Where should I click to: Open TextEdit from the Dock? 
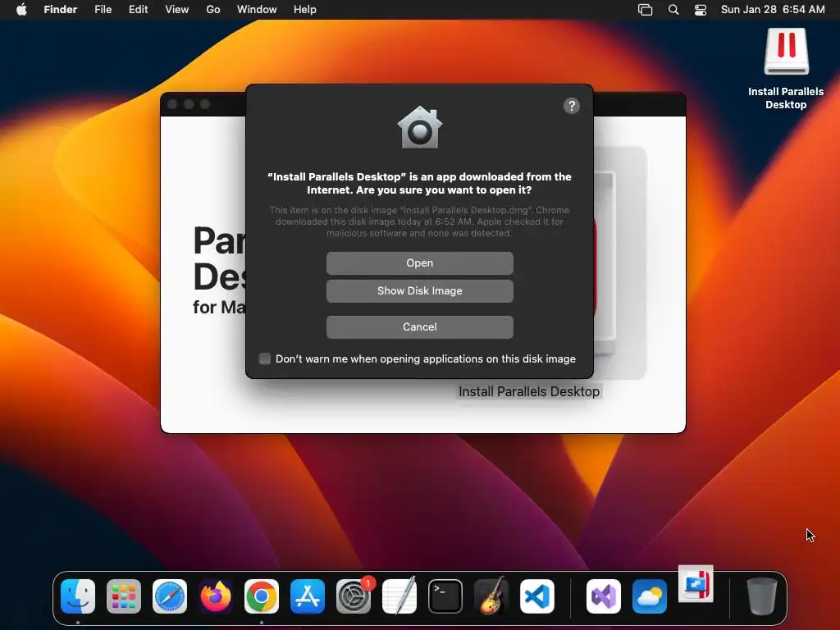coord(399,596)
